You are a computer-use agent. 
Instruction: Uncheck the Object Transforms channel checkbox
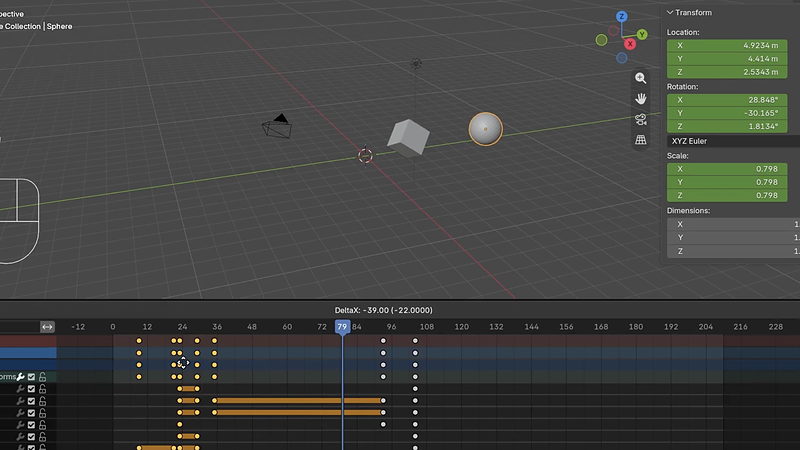(32, 377)
